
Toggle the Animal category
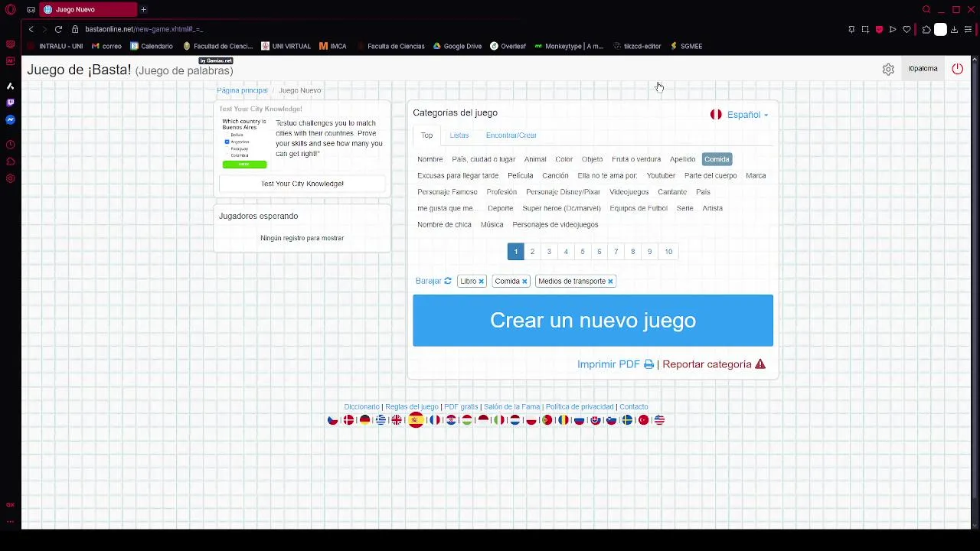[535, 159]
